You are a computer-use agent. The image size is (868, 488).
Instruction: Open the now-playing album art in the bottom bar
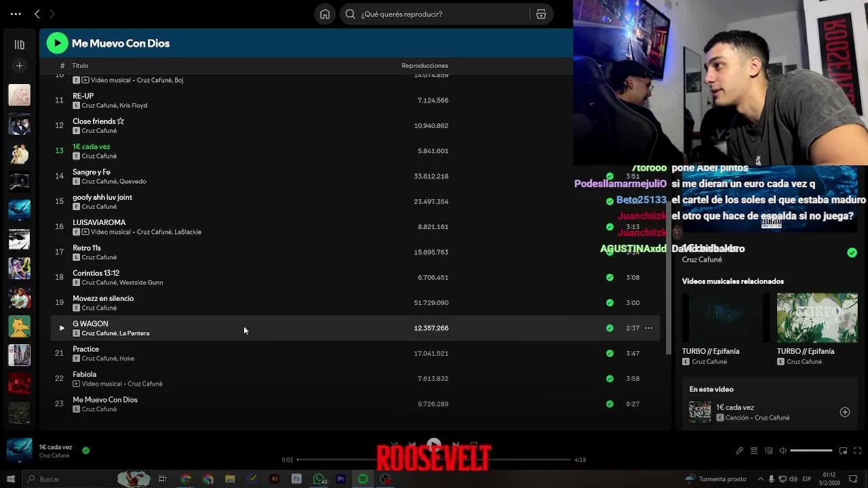(19, 450)
